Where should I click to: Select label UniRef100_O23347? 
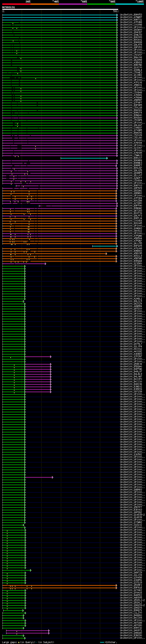click(131, 148)
